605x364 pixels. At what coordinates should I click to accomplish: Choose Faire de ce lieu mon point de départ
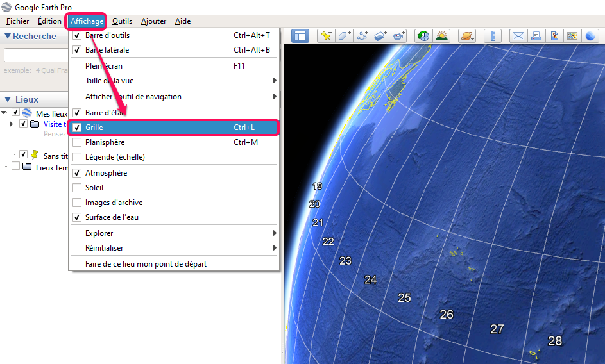point(174,264)
